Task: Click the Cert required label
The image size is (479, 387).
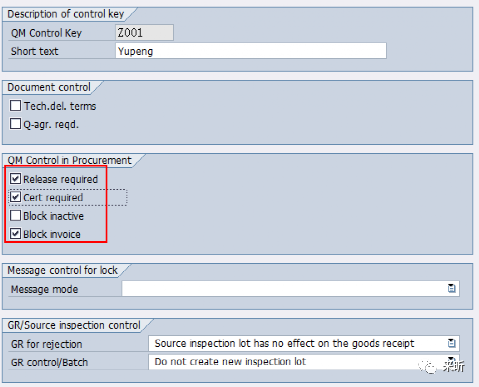Action: pos(53,197)
